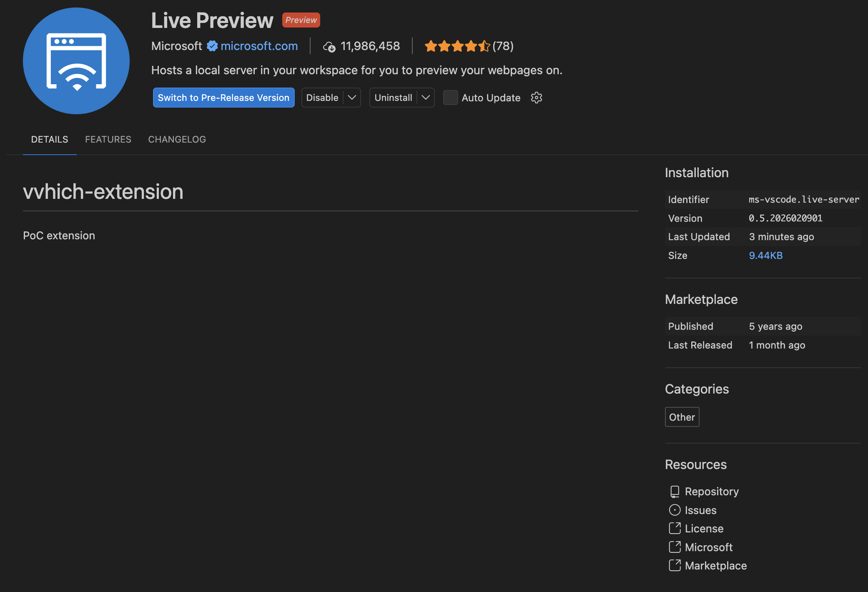Open the Microsoft resource link
Image resolution: width=868 pixels, height=592 pixels.
pos(708,547)
